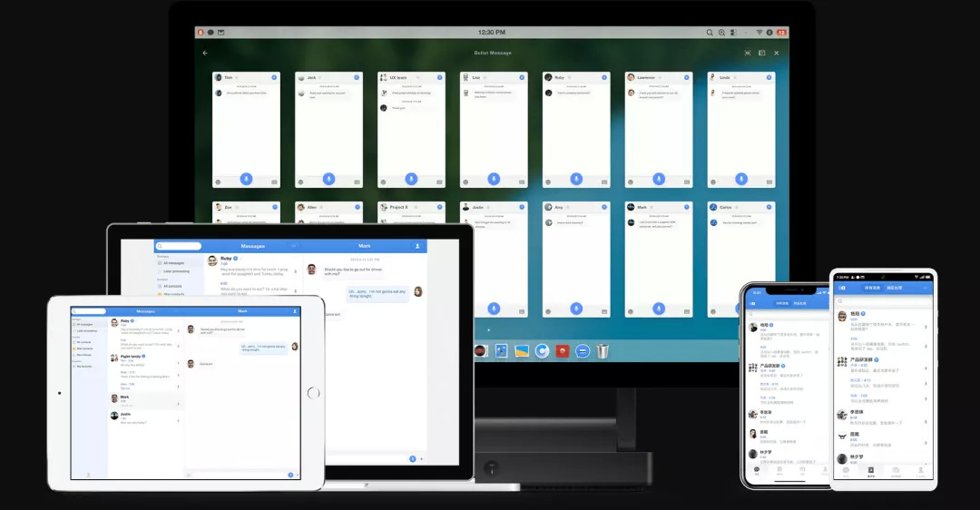
Task: Click the blue badge on the UX team card
Action: point(439,77)
